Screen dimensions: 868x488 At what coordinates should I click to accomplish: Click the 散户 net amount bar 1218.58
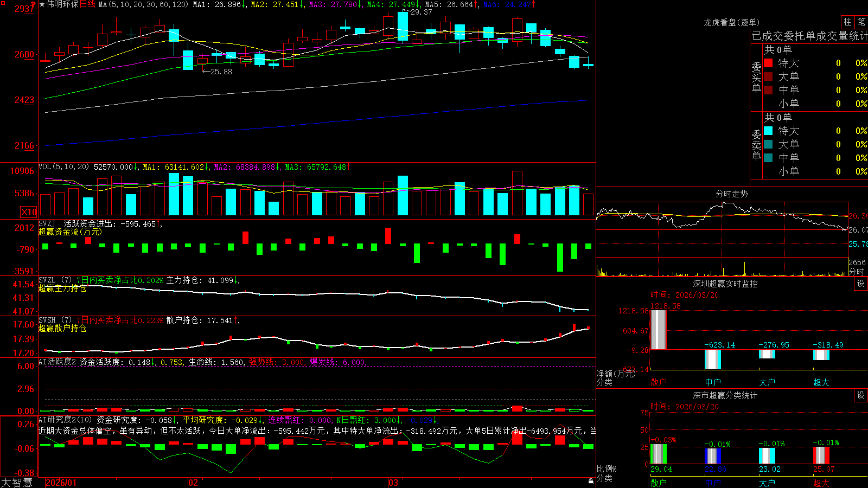point(659,330)
